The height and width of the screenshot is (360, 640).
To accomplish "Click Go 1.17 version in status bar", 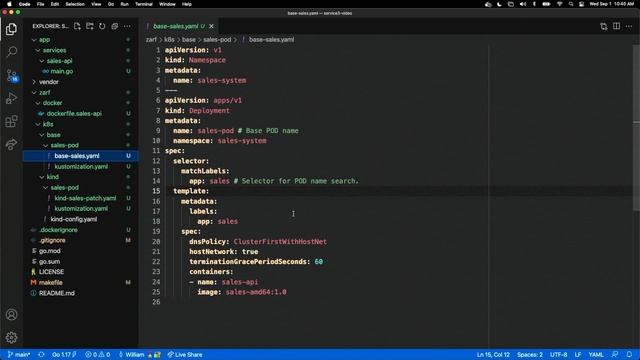I will point(64,354).
